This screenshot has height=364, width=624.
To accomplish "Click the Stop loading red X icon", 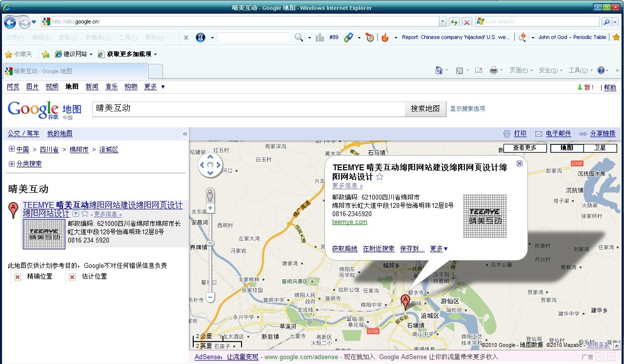I will (x=467, y=21).
